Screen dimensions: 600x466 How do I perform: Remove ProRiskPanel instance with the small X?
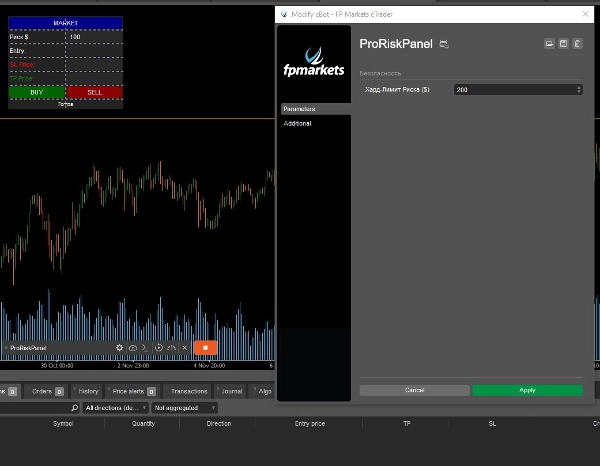185,348
